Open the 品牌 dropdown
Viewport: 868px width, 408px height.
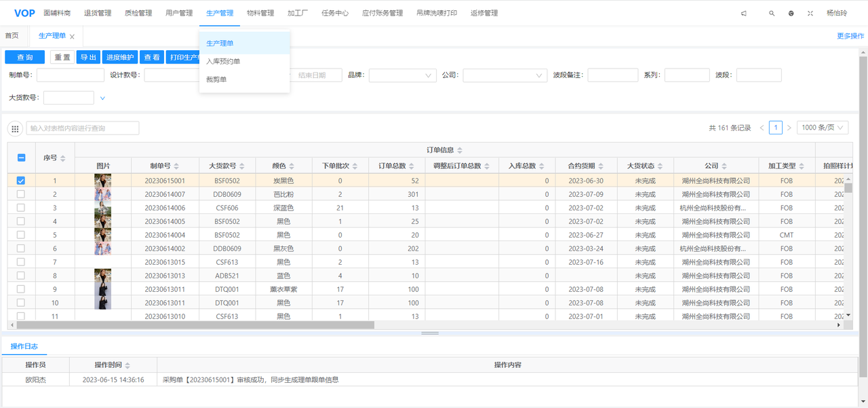point(402,75)
